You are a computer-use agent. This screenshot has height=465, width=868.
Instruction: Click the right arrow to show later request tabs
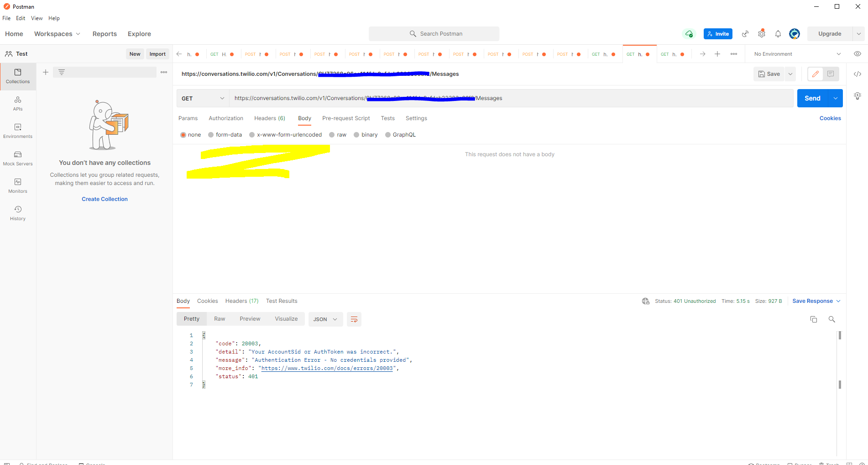click(703, 54)
